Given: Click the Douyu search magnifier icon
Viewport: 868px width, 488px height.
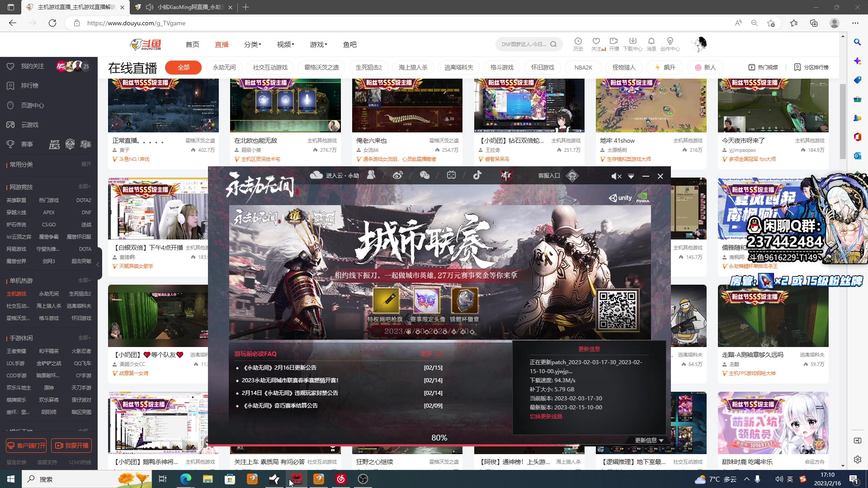Looking at the screenshot, I should pyautogui.click(x=553, y=44).
